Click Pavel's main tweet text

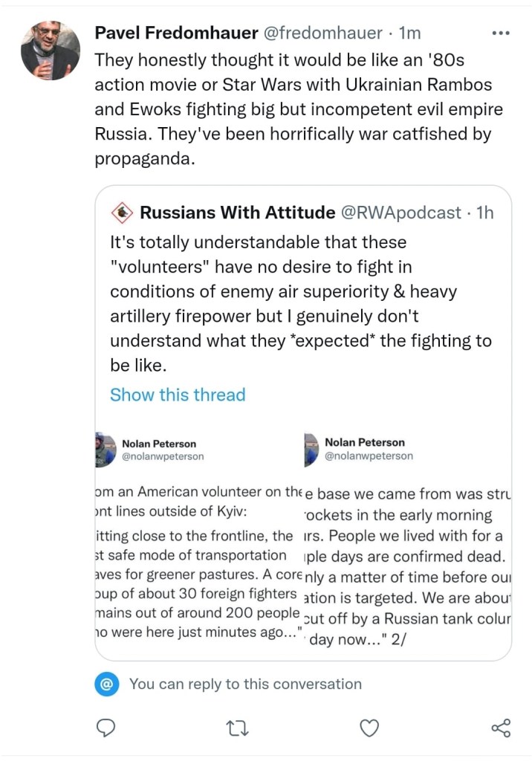tap(299, 109)
